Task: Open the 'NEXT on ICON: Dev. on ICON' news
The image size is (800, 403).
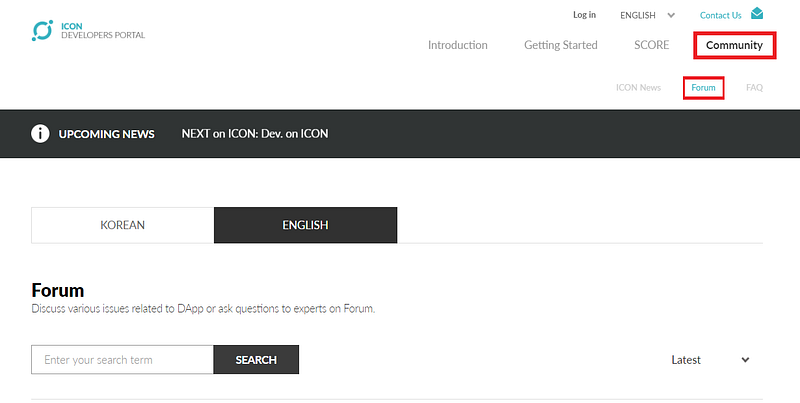Action: (255, 134)
